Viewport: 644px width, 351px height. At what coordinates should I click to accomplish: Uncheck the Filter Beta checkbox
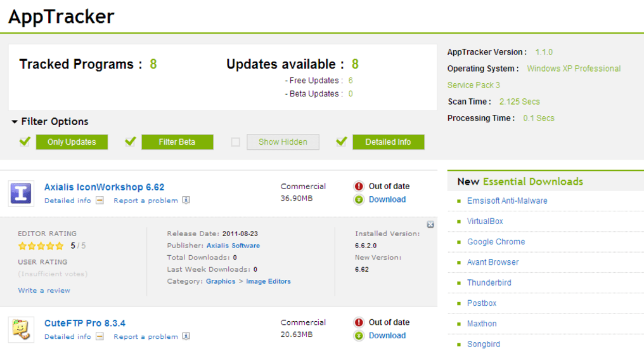(130, 142)
